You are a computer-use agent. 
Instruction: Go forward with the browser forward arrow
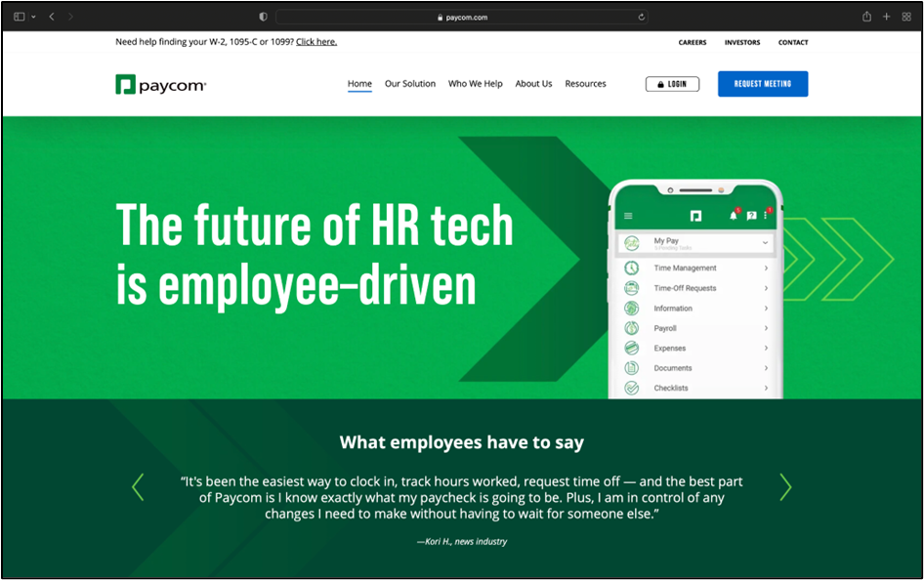click(x=70, y=17)
